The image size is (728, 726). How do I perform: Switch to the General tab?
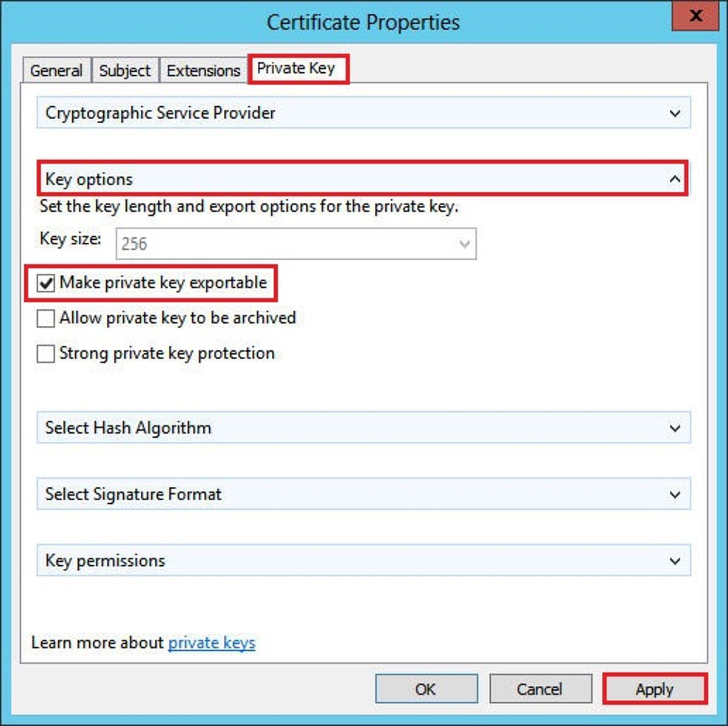pyautogui.click(x=56, y=70)
